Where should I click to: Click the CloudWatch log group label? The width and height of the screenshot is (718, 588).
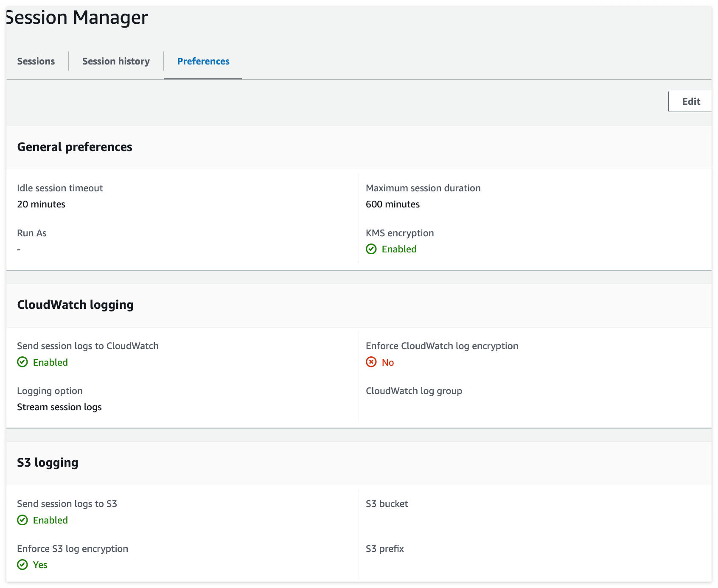pyautogui.click(x=414, y=391)
